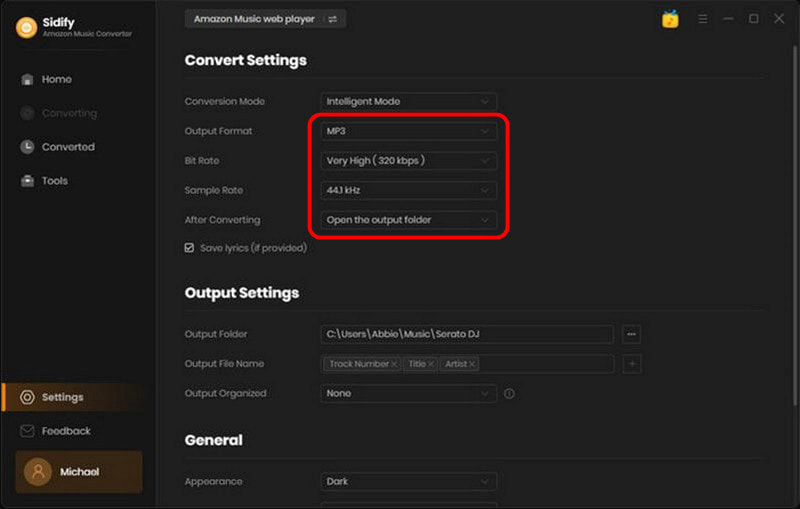Viewport: 800px width, 509px height.
Task: Add an output file name tag
Action: (632, 364)
